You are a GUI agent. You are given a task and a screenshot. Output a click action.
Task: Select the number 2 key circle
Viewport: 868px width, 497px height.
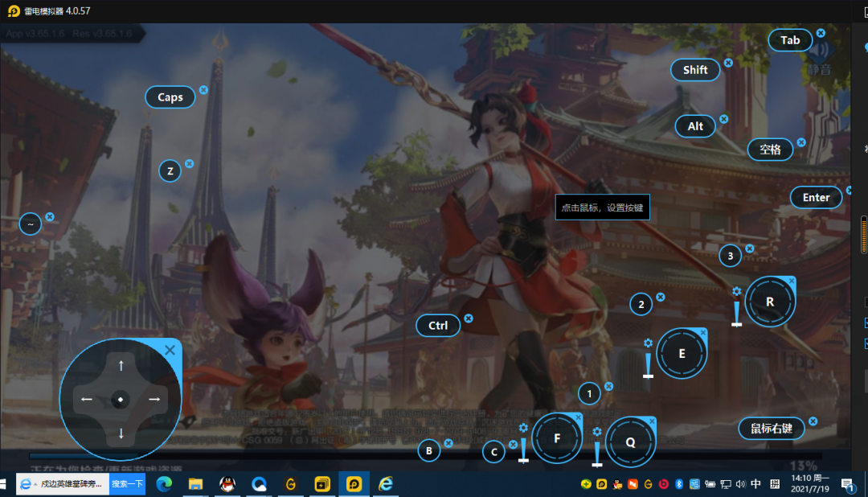click(641, 304)
